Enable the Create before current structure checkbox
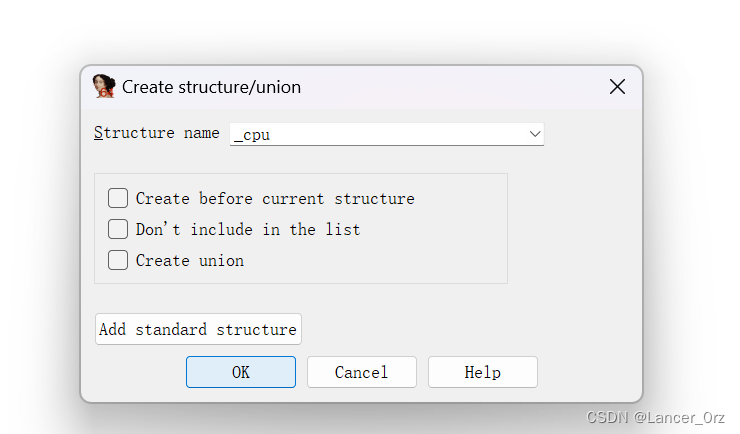Image resolution: width=740 pixels, height=434 pixels. (x=118, y=198)
